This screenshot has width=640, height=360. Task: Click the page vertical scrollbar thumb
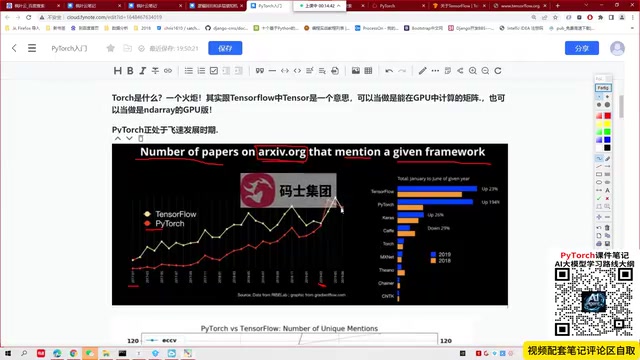point(621,106)
